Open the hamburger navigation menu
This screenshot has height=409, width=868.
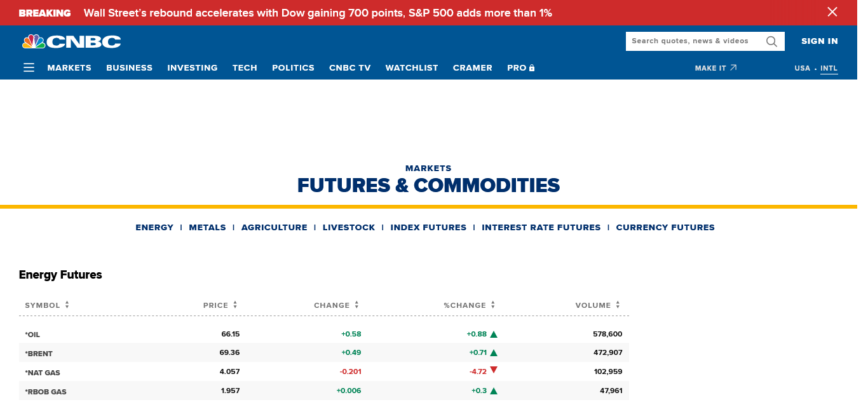tap(29, 67)
